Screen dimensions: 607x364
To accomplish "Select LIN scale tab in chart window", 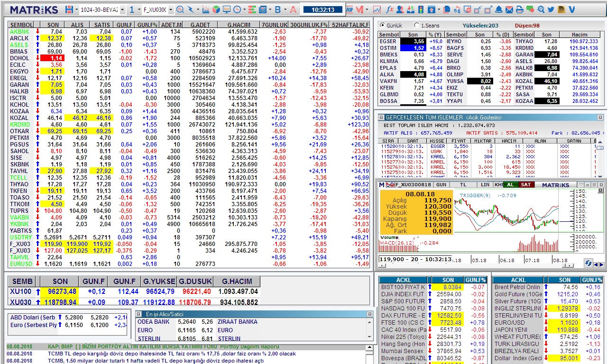I will (x=485, y=184).
